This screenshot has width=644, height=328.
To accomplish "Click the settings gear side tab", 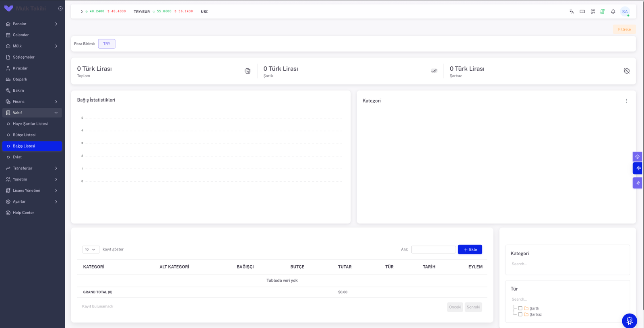I will (637, 157).
